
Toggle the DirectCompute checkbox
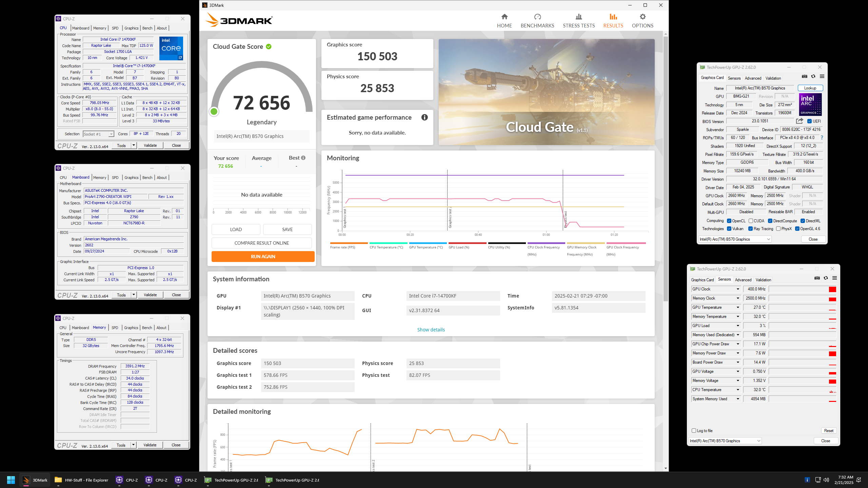coord(770,221)
